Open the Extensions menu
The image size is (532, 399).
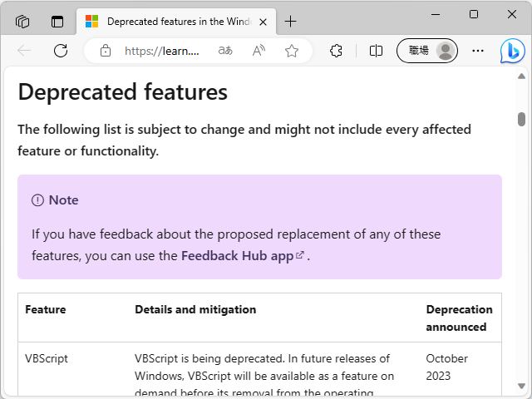[x=336, y=51]
